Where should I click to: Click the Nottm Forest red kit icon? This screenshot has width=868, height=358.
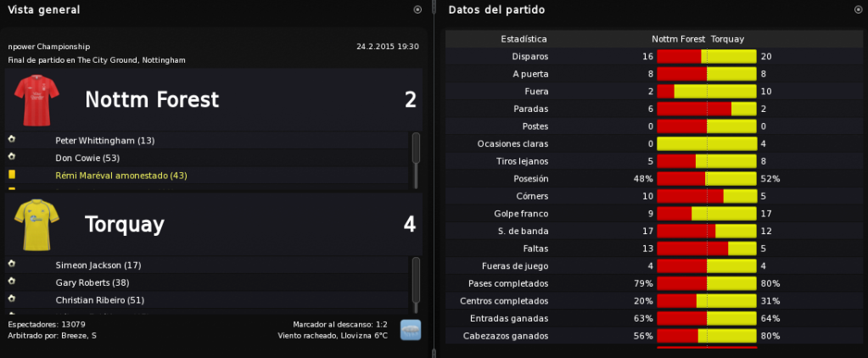point(36,100)
